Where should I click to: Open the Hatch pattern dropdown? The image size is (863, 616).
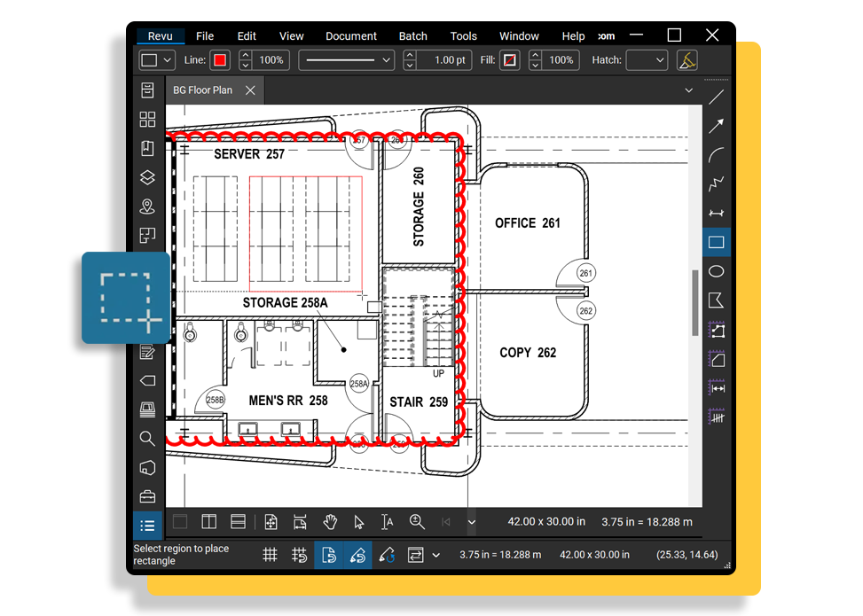pos(646,60)
